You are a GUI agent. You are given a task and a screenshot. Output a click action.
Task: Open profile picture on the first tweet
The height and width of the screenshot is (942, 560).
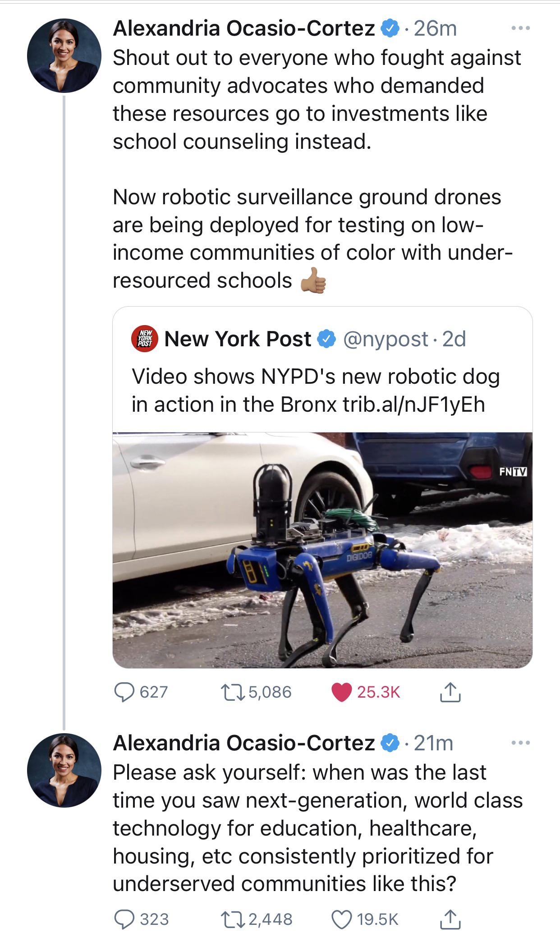click(x=64, y=55)
